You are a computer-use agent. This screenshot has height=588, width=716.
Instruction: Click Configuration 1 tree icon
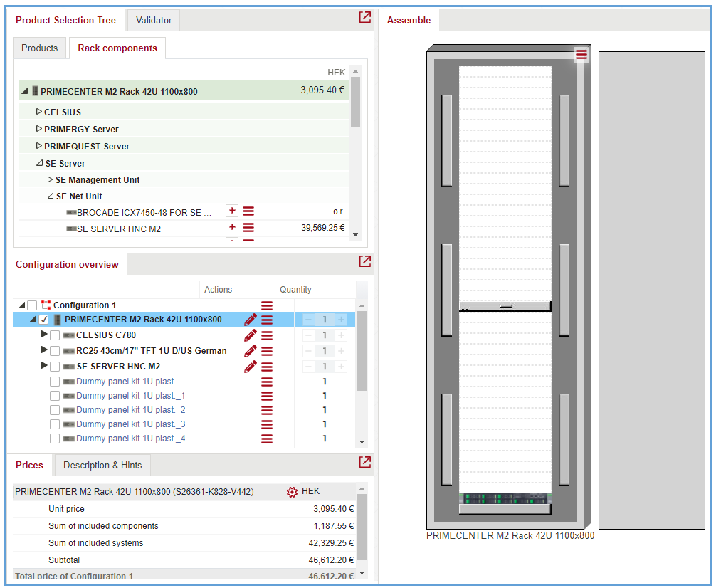[x=46, y=305]
